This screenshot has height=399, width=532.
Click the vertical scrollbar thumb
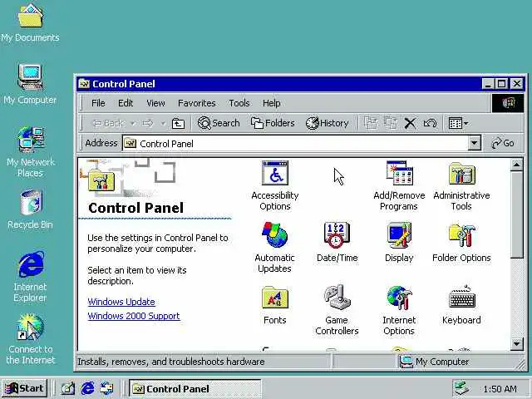tap(516, 215)
